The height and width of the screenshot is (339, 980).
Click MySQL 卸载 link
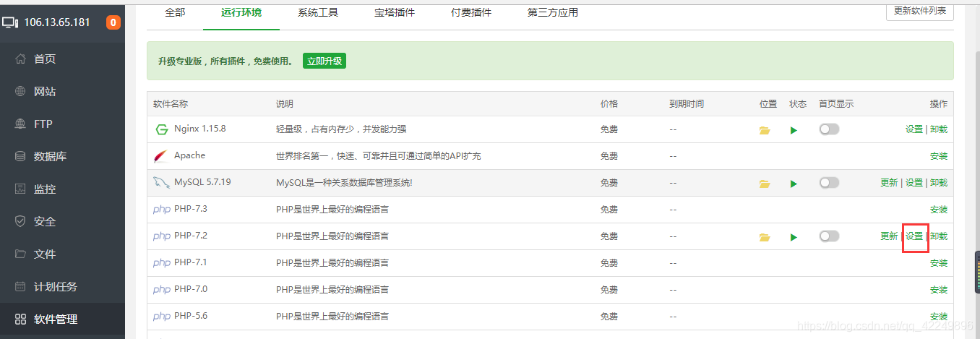click(939, 183)
